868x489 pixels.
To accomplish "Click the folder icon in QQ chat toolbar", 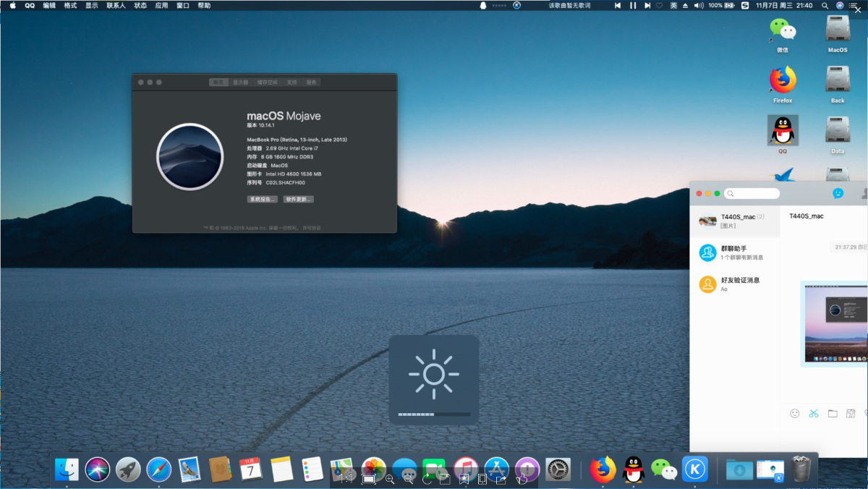I will [833, 413].
